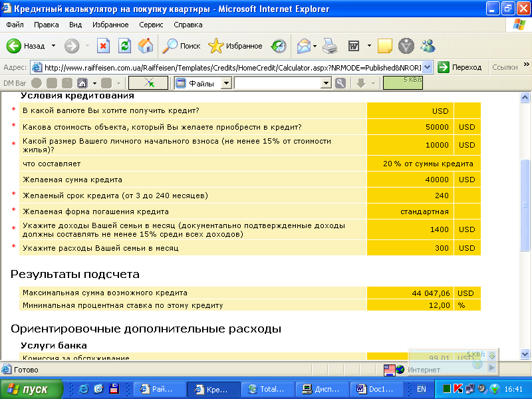Click the vertical scrollbar down arrow
Screen dimensions: 532x399
[x=525, y=354]
